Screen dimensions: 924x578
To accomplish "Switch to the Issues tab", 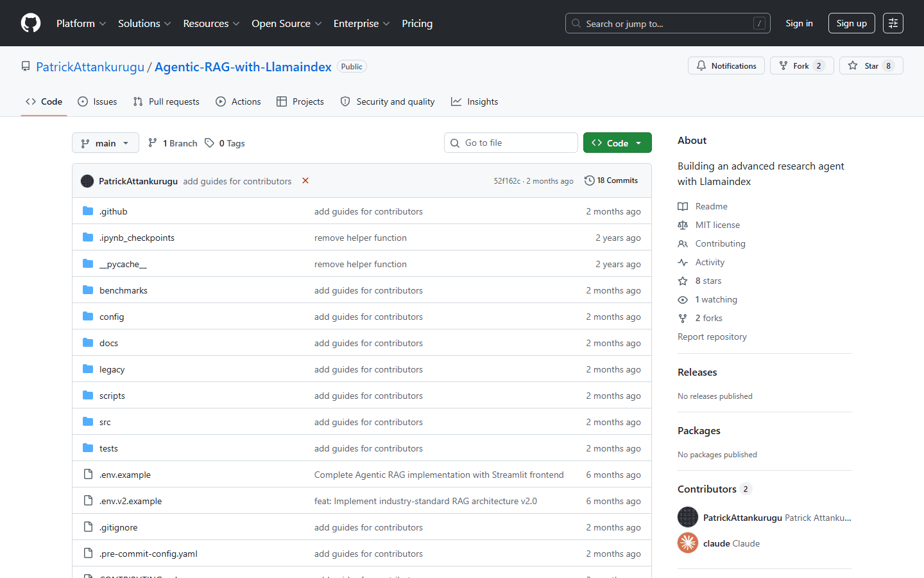I will (x=98, y=101).
